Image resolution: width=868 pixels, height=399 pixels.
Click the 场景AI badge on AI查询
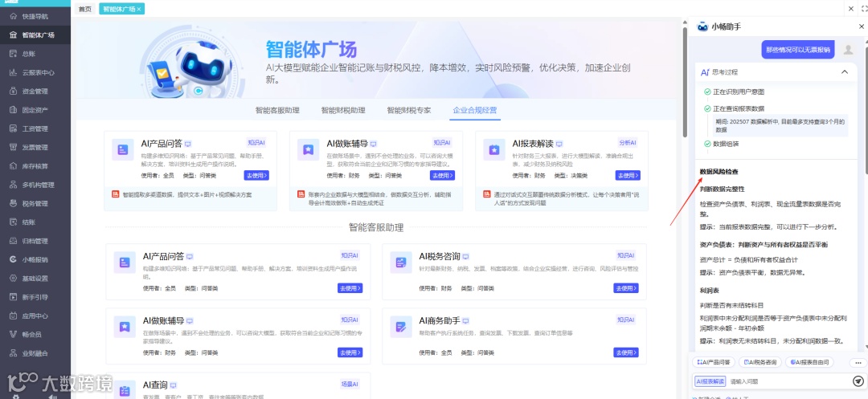(x=350, y=384)
